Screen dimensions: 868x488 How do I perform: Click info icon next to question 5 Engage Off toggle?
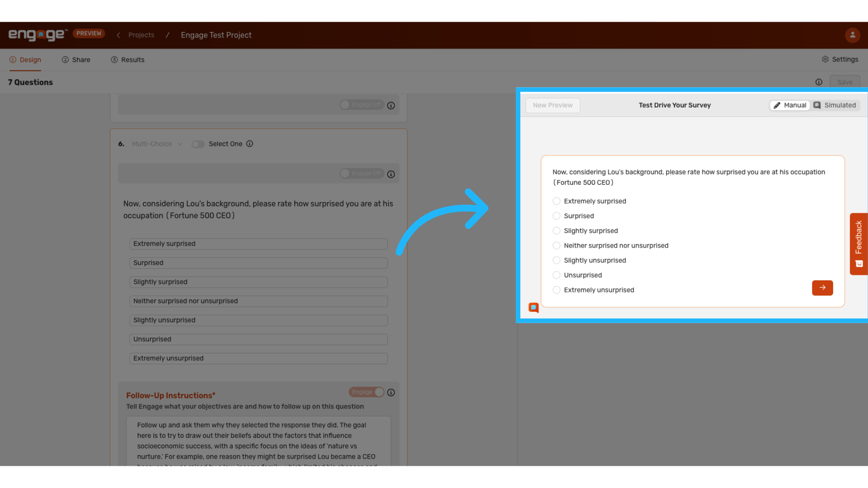(x=391, y=105)
